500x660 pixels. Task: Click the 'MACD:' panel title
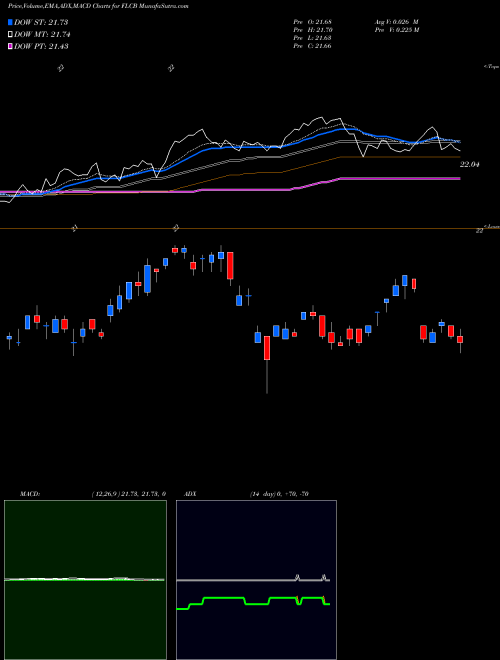click(x=29, y=494)
